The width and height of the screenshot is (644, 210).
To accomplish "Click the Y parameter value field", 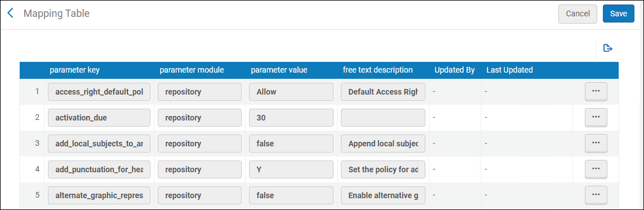I will [x=291, y=169].
